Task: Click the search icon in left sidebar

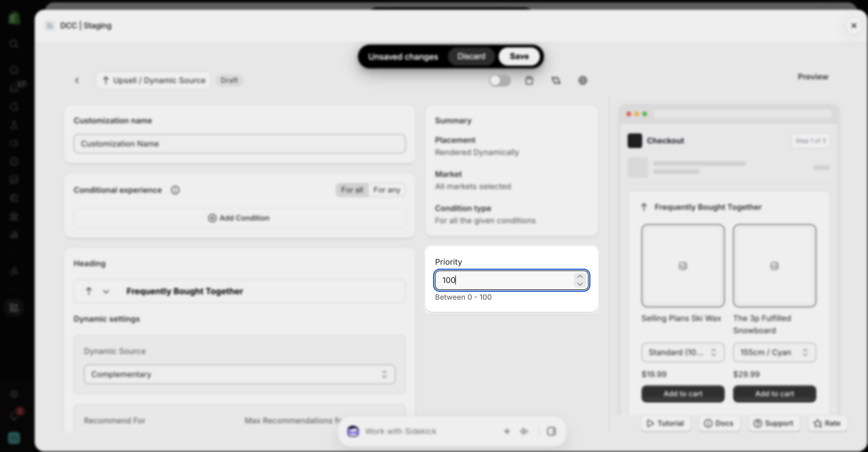Action: [x=14, y=44]
